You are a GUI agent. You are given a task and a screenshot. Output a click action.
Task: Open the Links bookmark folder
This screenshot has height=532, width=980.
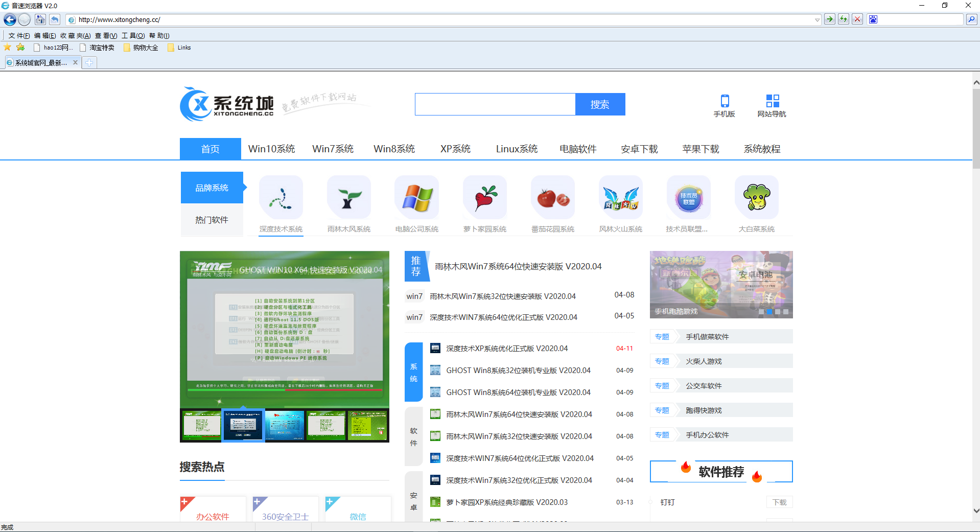point(179,48)
